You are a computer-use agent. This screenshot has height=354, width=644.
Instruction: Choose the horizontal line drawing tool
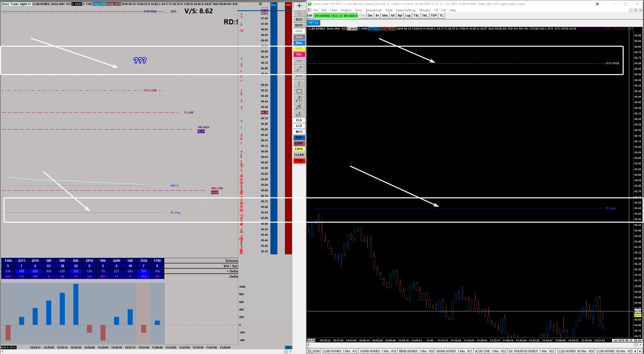pyautogui.click(x=299, y=61)
